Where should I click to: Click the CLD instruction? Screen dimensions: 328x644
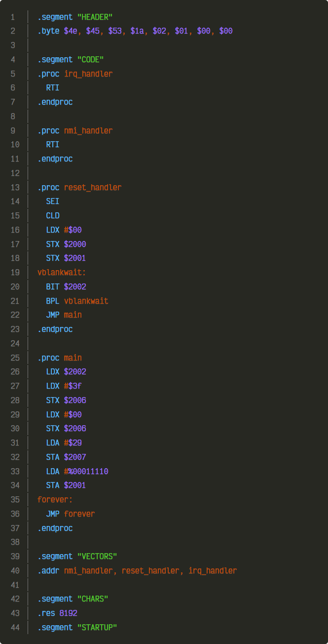pyautogui.click(x=52, y=216)
